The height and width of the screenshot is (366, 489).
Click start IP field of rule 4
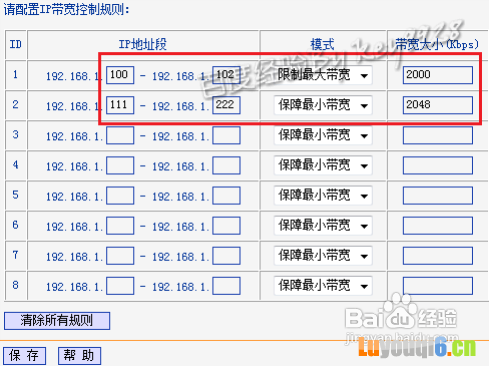click(120, 165)
